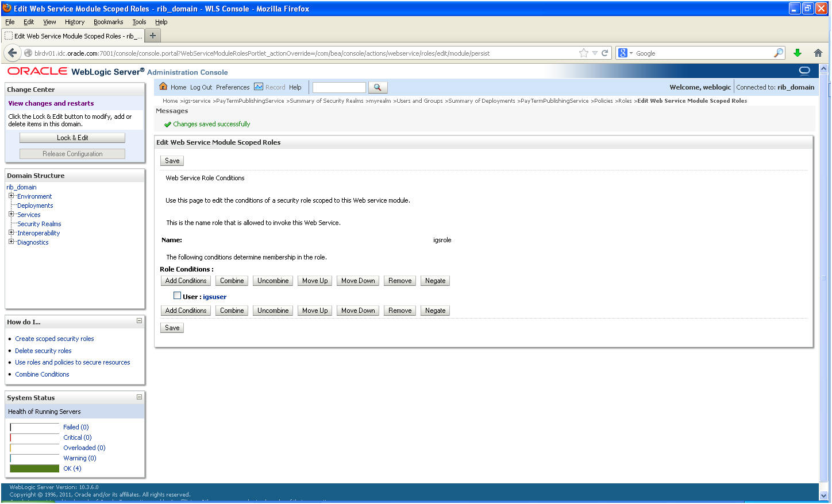Open Google search engine dropdown

[x=630, y=53]
